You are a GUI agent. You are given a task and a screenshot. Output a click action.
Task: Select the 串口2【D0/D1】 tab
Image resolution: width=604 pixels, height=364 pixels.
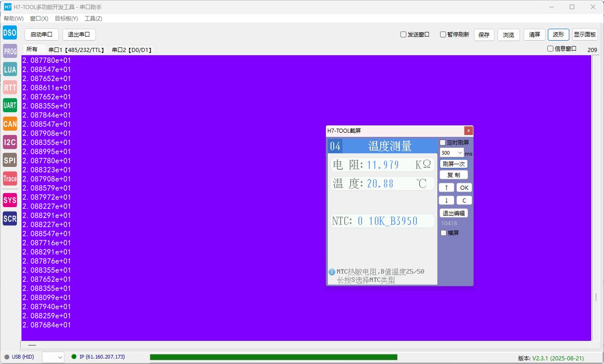pyautogui.click(x=132, y=50)
